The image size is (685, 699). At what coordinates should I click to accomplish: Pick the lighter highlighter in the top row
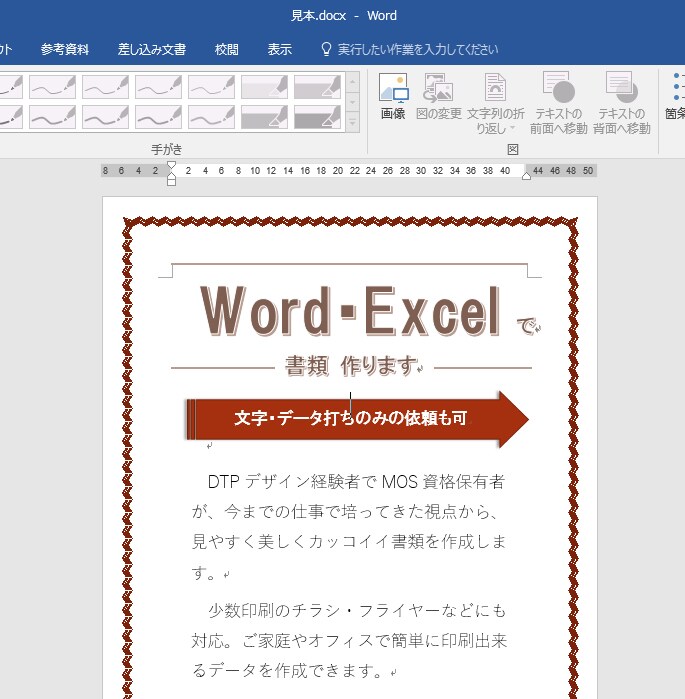[x=264, y=86]
